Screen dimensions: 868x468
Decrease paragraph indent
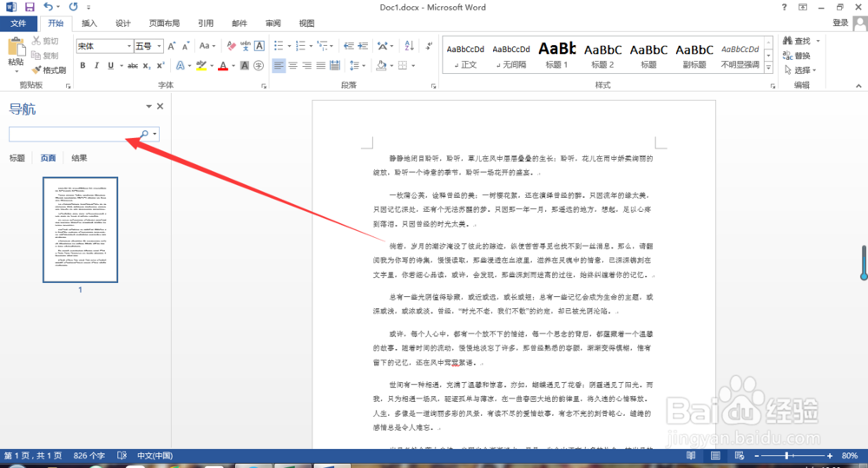tap(348, 46)
